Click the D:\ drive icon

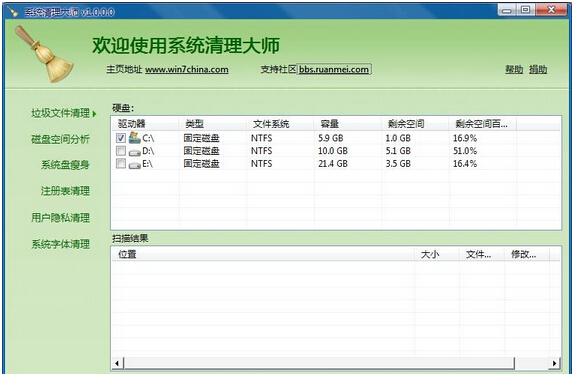tap(134, 152)
